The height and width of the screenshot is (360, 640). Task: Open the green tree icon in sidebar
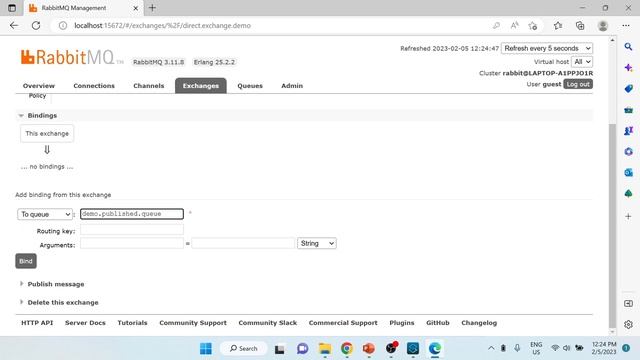pyautogui.click(x=628, y=193)
